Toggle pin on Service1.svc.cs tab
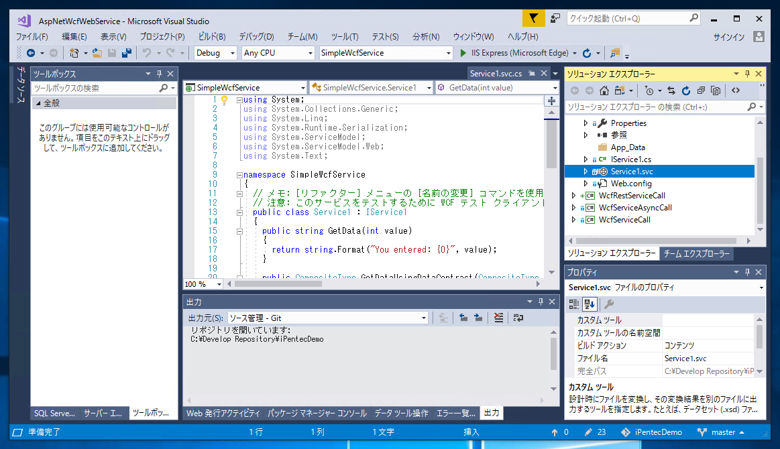Viewport: 780px width, 449px height. coord(532,74)
